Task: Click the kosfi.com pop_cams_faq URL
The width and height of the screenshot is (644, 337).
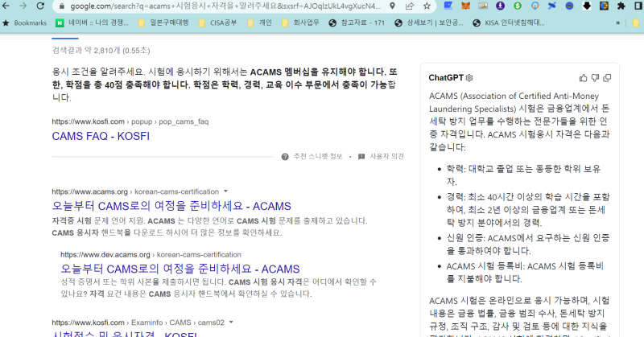Action: tap(130, 121)
